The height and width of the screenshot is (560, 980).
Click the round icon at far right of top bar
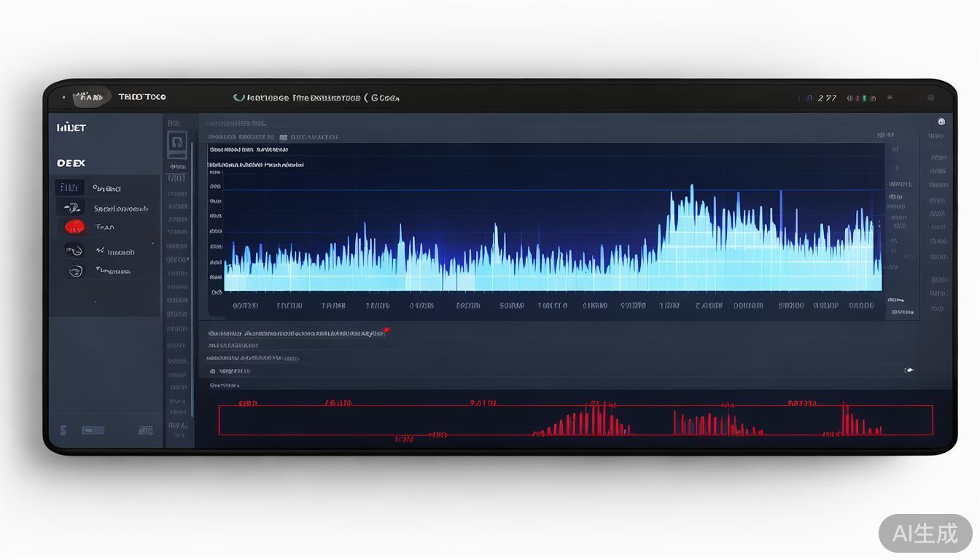[x=930, y=98]
